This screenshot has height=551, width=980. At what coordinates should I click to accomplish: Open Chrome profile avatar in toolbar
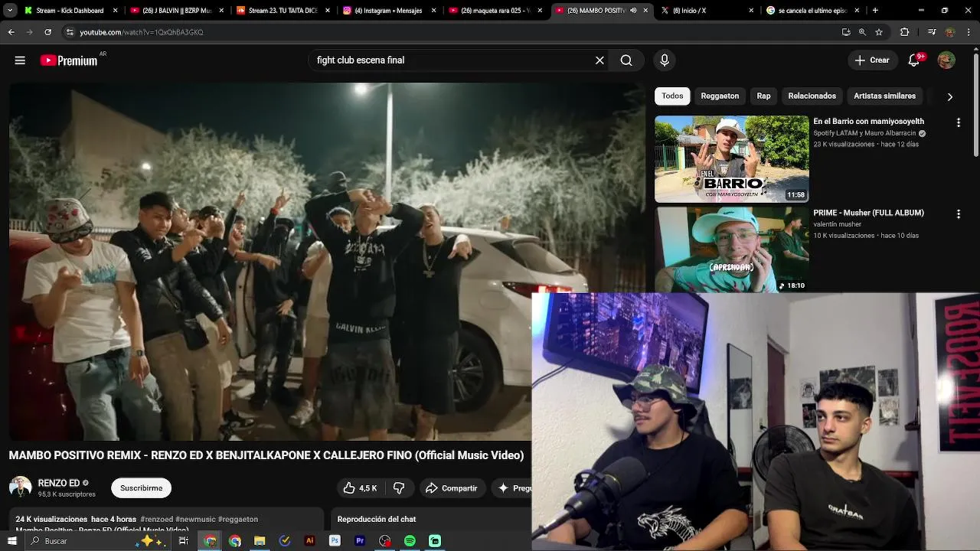coord(950,32)
